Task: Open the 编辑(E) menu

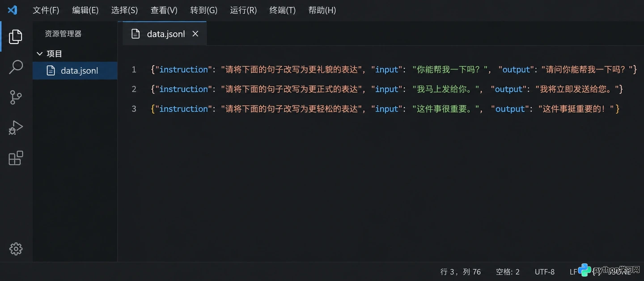Action: (85, 10)
